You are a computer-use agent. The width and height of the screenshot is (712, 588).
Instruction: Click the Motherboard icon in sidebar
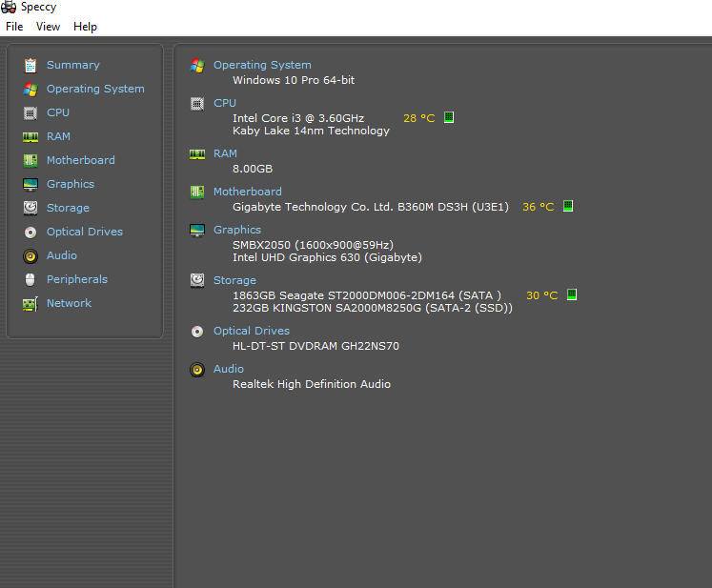31,160
